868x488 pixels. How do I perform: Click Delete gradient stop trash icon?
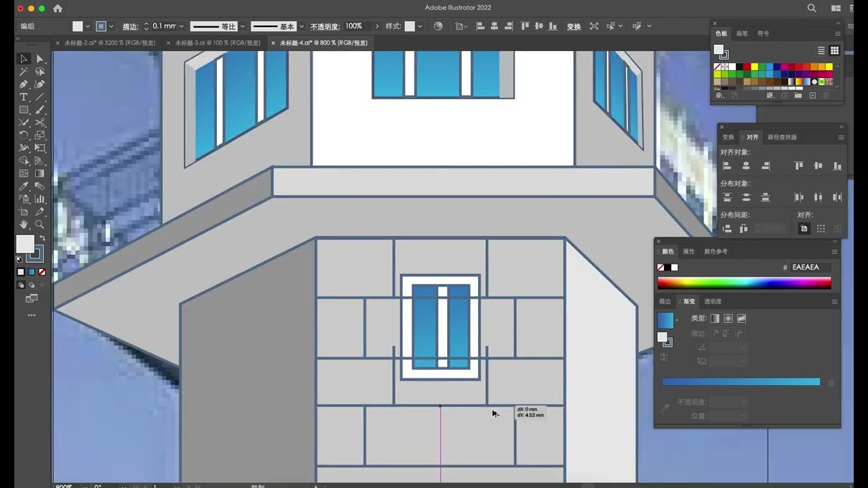[x=831, y=383]
